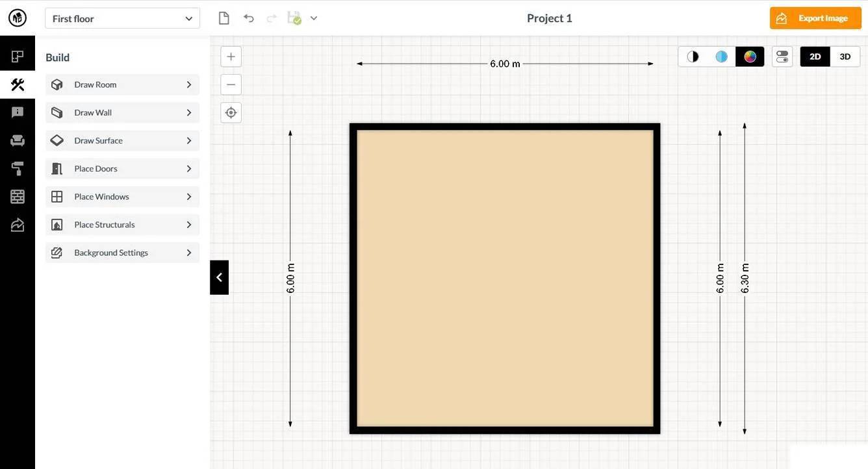The image size is (868, 469).
Task: Recenter the view with target icon
Action: coord(231,113)
